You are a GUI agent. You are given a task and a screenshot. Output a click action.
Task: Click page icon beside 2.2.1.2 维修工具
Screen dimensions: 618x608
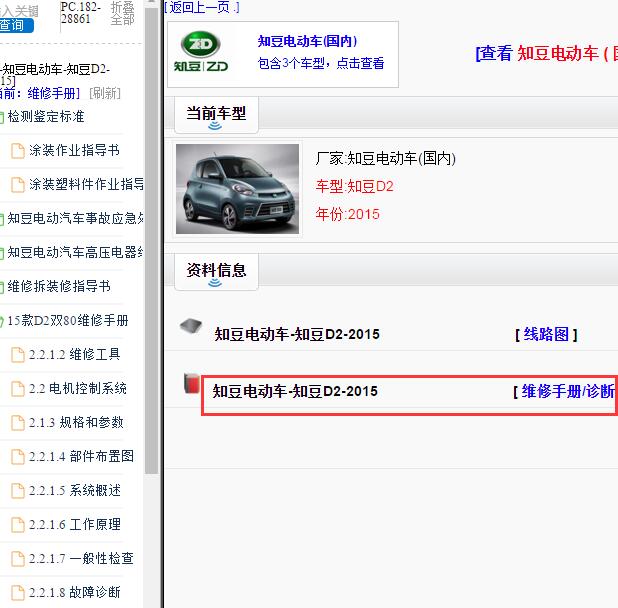[x=18, y=355]
